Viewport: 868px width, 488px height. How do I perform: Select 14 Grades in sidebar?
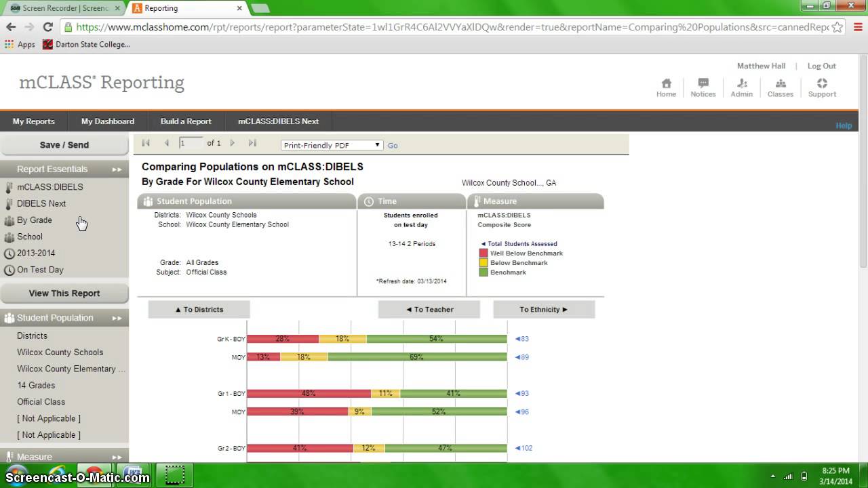click(x=36, y=386)
